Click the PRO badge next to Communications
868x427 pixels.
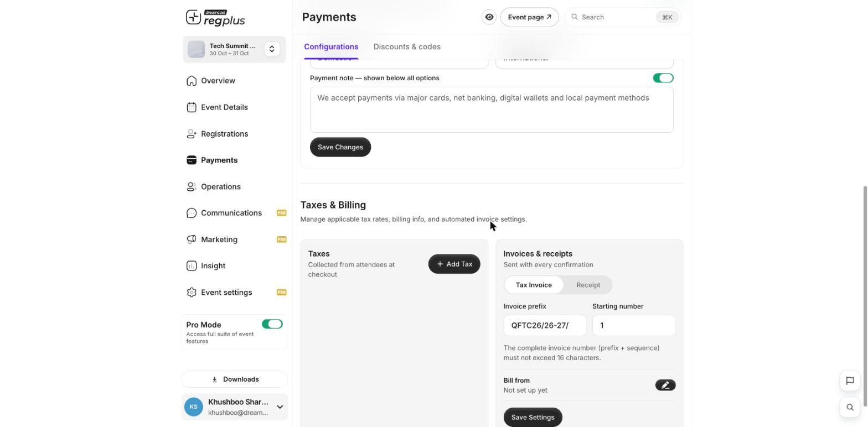[281, 213]
